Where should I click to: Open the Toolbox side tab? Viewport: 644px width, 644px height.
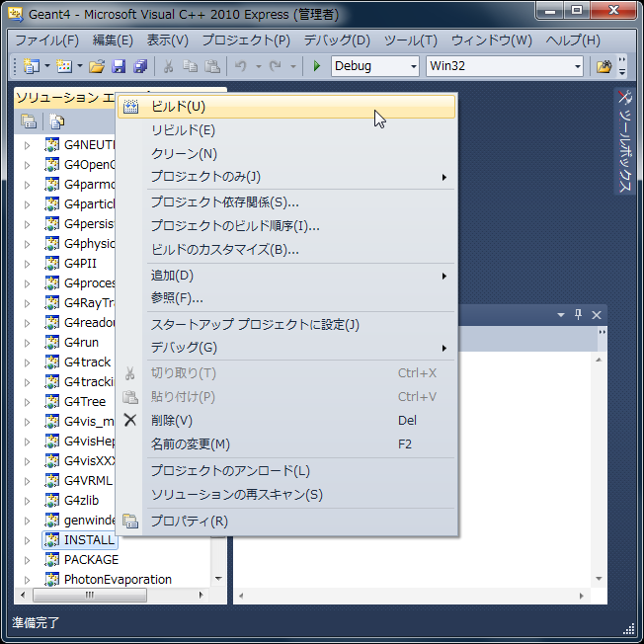624,140
